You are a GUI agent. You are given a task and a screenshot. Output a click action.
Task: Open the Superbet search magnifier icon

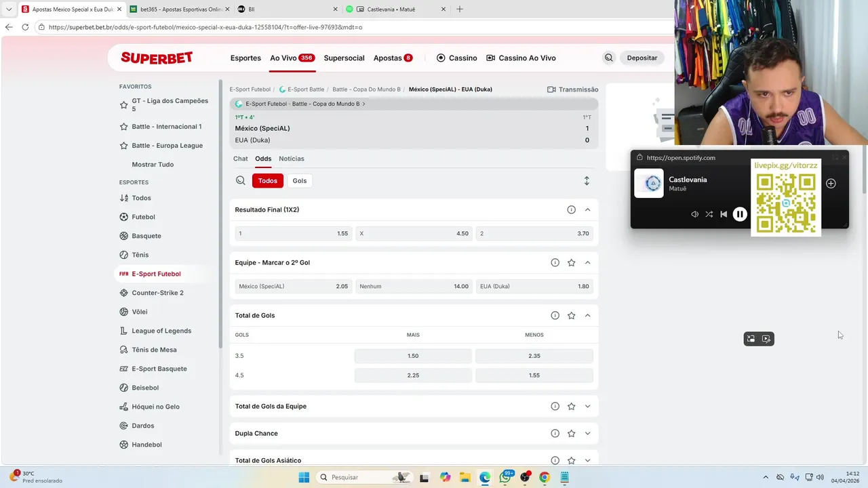(x=608, y=58)
